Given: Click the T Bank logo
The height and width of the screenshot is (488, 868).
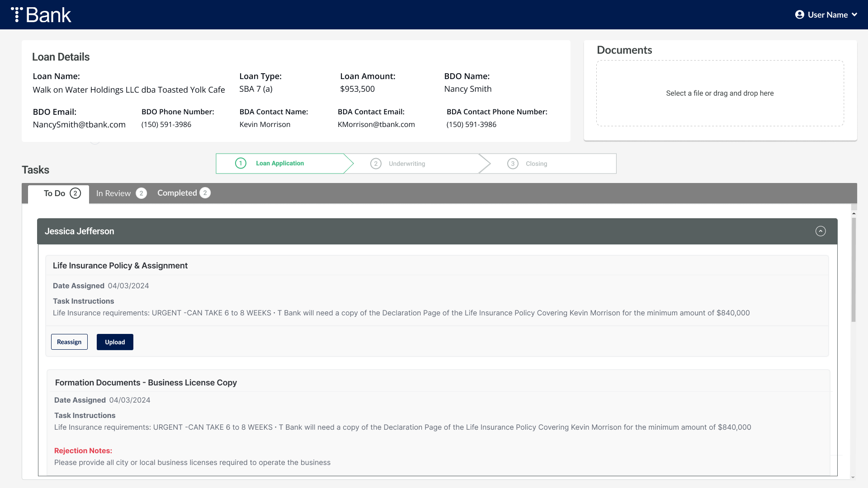Looking at the screenshot, I should pyautogui.click(x=41, y=15).
